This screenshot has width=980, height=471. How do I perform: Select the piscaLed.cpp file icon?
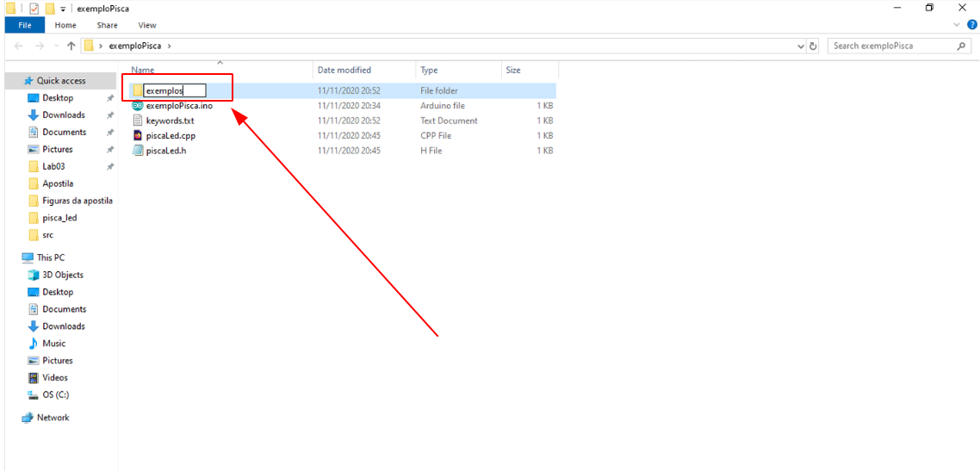138,135
